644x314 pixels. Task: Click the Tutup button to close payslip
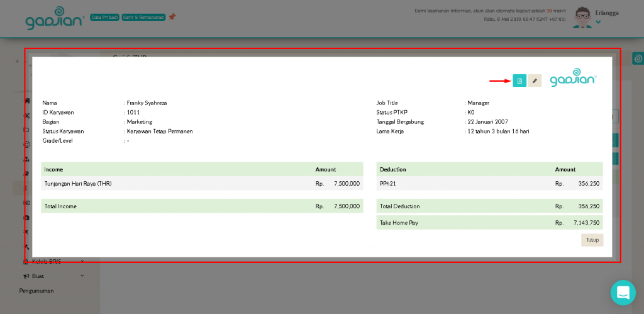[x=592, y=240]
